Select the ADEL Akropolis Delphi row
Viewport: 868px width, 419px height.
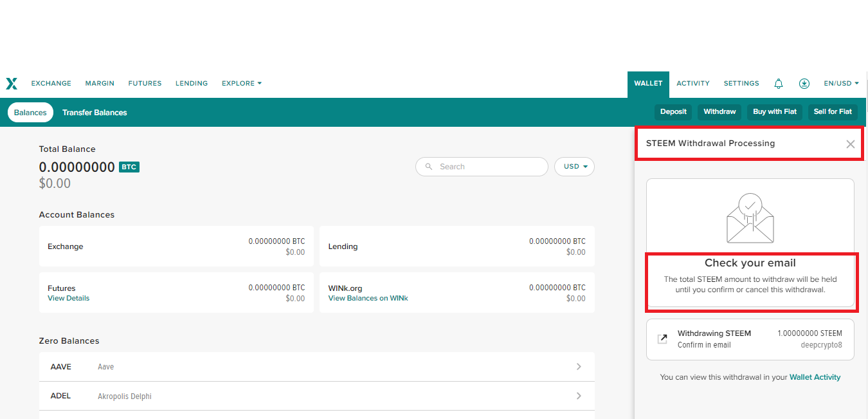coord(316,396)
